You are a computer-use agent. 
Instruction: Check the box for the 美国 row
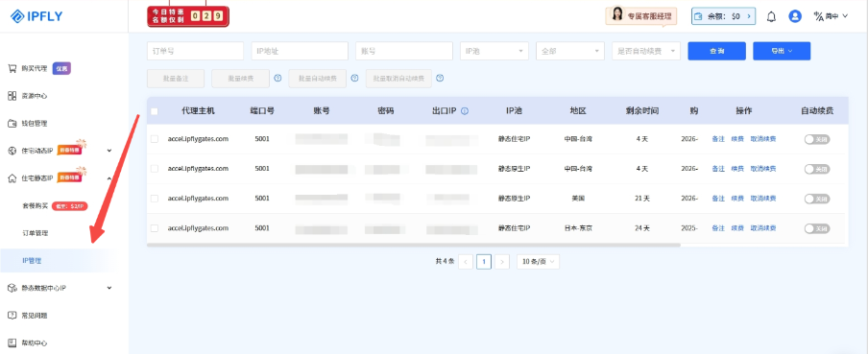pos(155,198)
